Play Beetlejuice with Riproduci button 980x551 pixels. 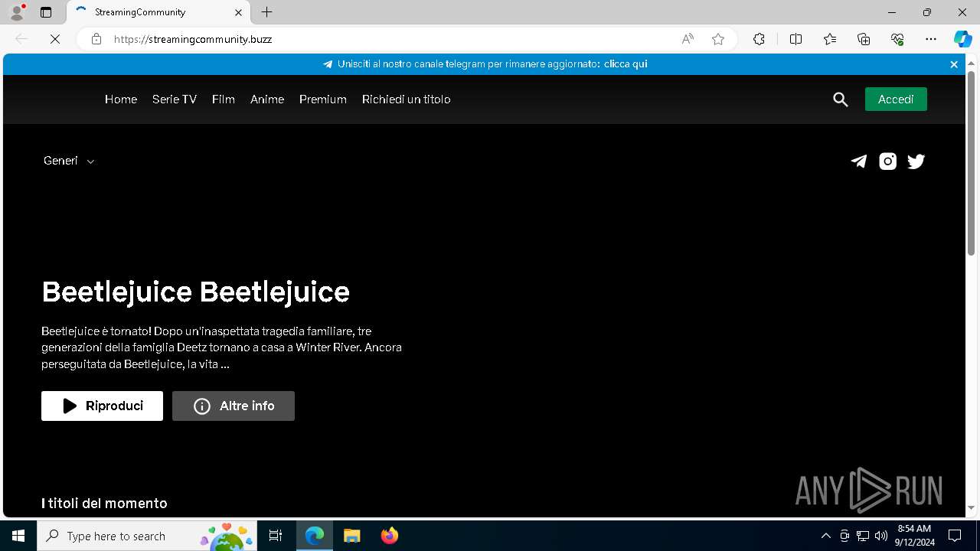pos(102,406)
